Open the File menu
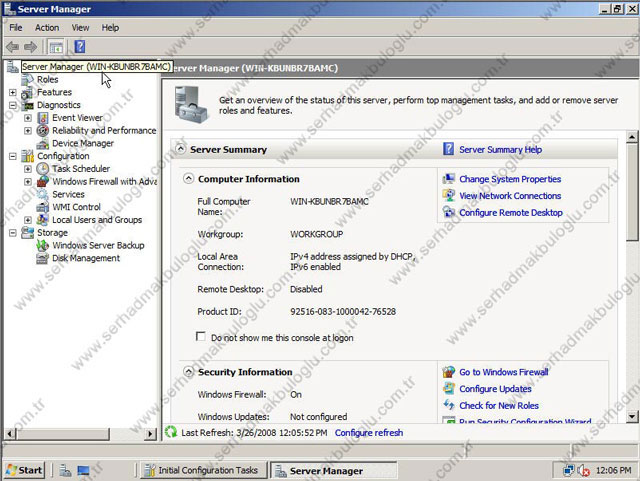Image resolution: width=640 pixels, height=481 pixels. pos(16,28)
